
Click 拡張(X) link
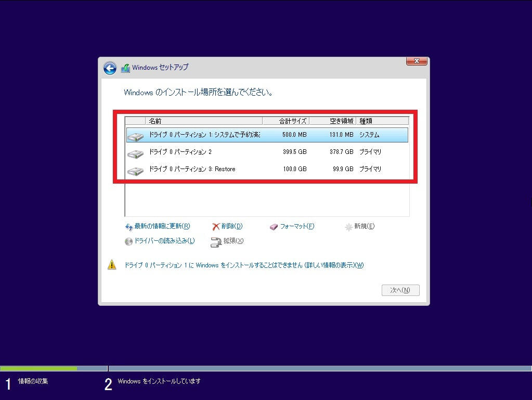[x=233, y=241]
